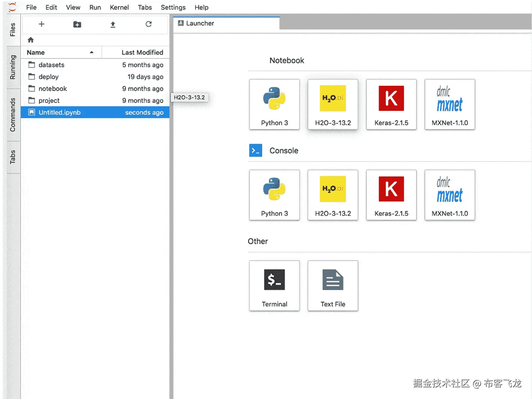Start a Keras-2.1.5 console
Viewport: 532px width, 399px height.
click(x=391, y=195)
